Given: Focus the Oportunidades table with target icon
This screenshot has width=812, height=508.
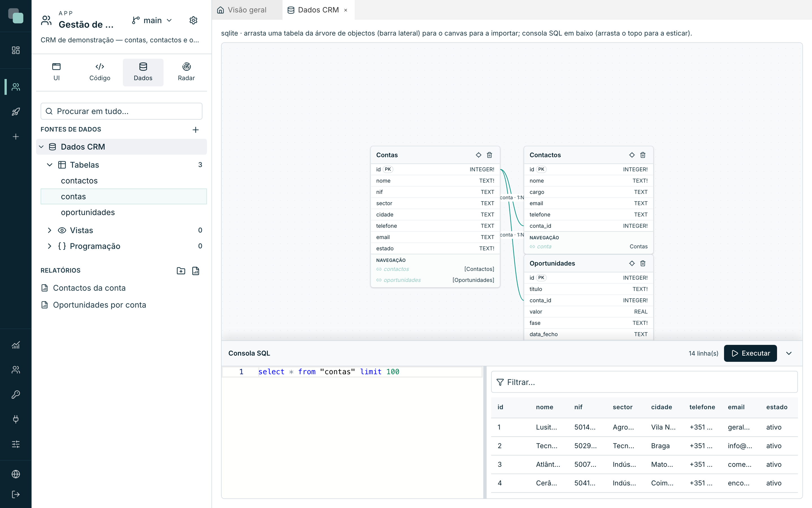Looking at the screenshot, I should [632, 263].
